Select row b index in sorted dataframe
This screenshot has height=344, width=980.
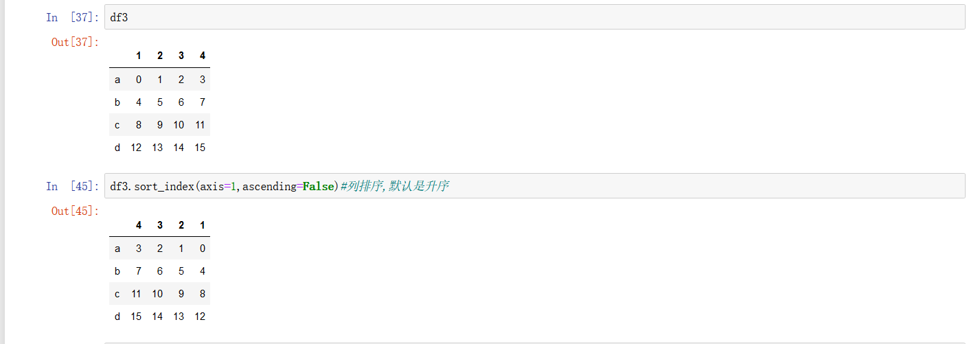click(x=117, y=271)
